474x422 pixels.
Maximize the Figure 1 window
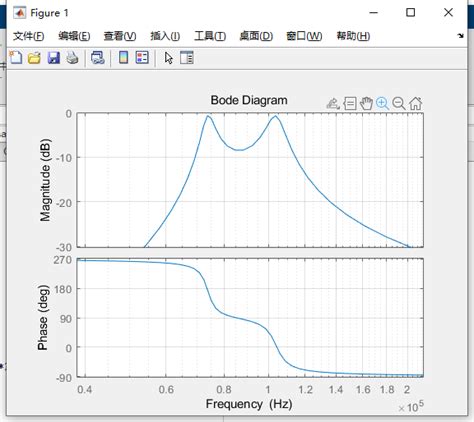tap(410, 13)
